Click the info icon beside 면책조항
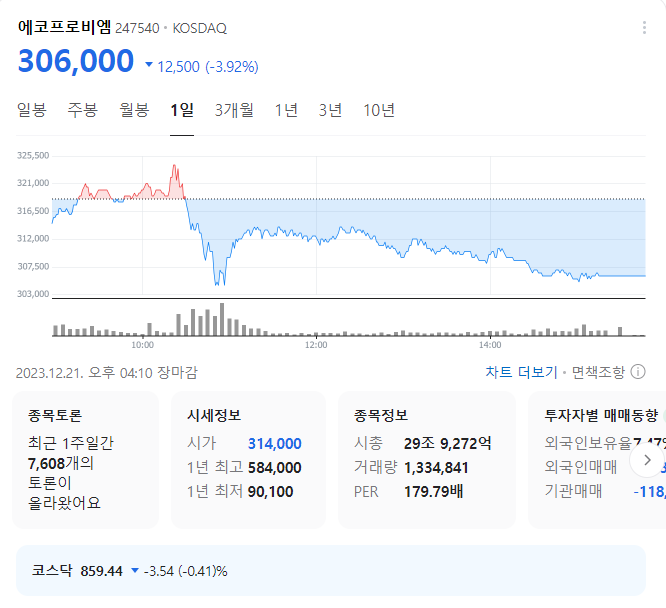The height and width of the screenshot is (608, 666). pyautogui.click(x=638, y=372)
